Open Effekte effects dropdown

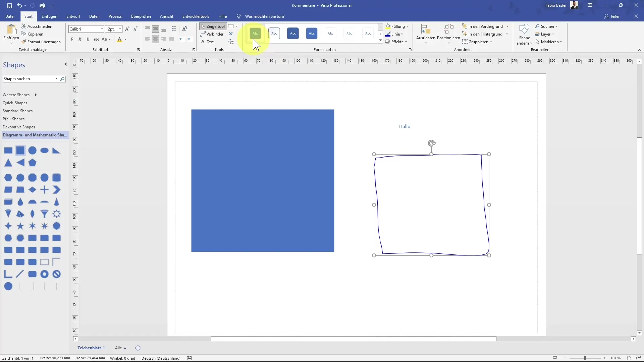pos(396,42)
